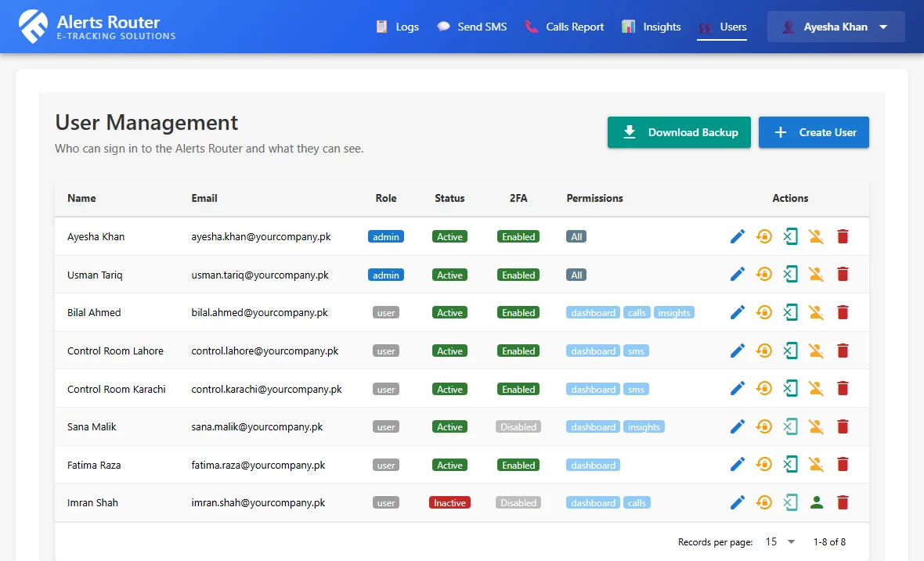Screen dimensions: 924x561
Task: Click the Email column header
Action: point(204,199)
